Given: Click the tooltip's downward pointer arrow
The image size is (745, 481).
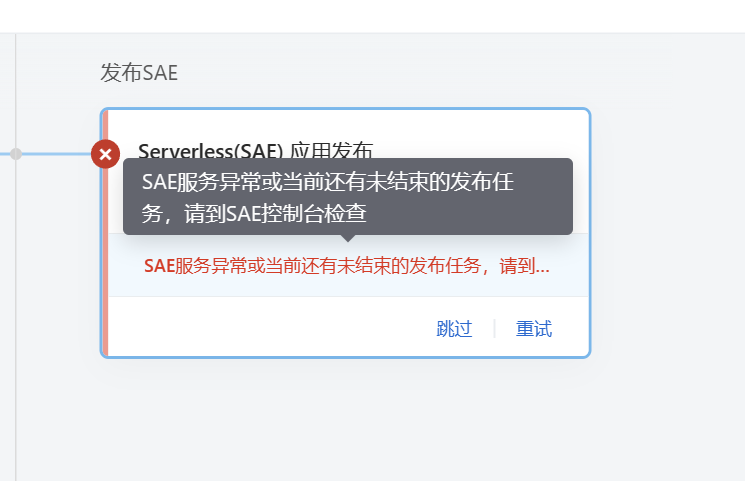Looking at the screenshot, I should coord(348,238).
